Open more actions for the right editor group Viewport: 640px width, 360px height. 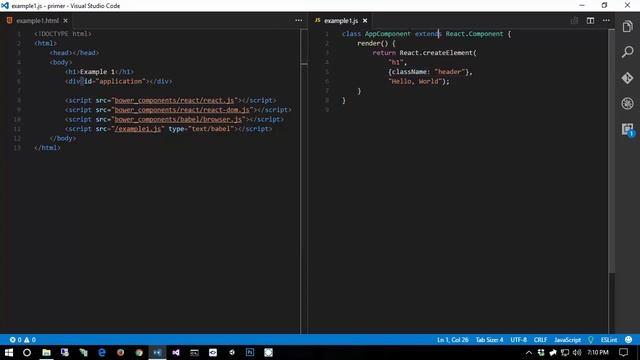[x=606, y=20]
